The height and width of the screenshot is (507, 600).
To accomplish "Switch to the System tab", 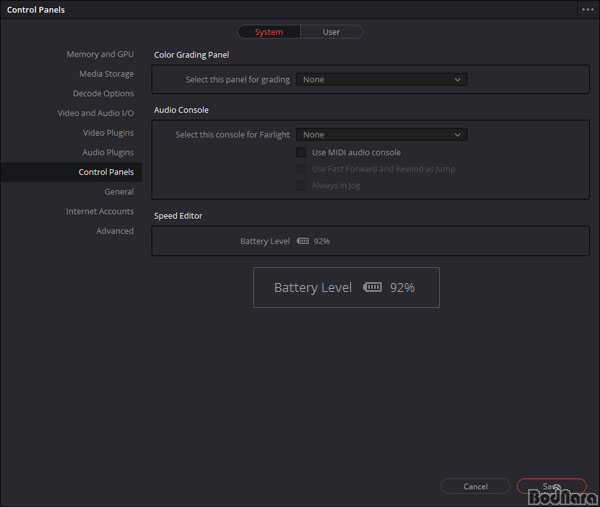I will (x=269, y=32).
